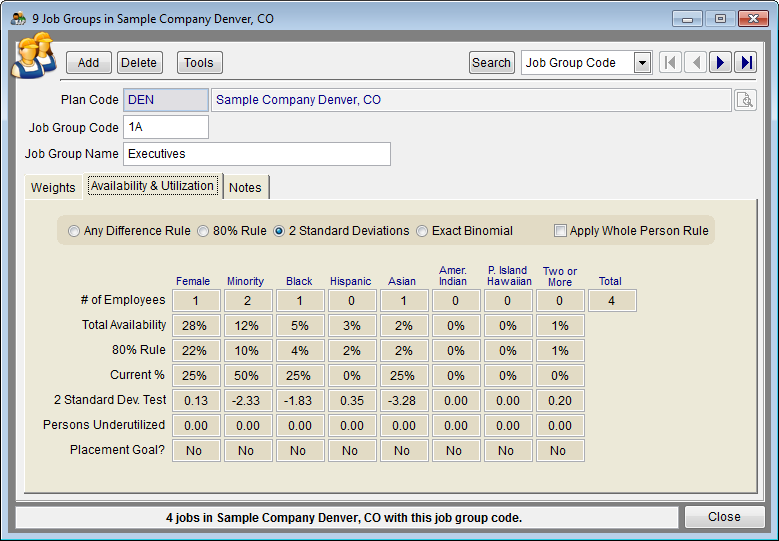Click Two or More 0.20 cell

click(x=560, y=400)
